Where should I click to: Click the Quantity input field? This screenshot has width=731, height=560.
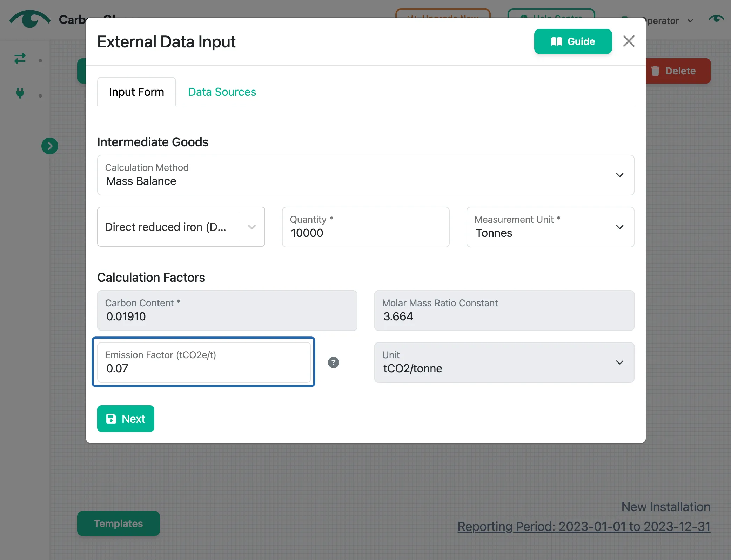[x=365, y=227]
